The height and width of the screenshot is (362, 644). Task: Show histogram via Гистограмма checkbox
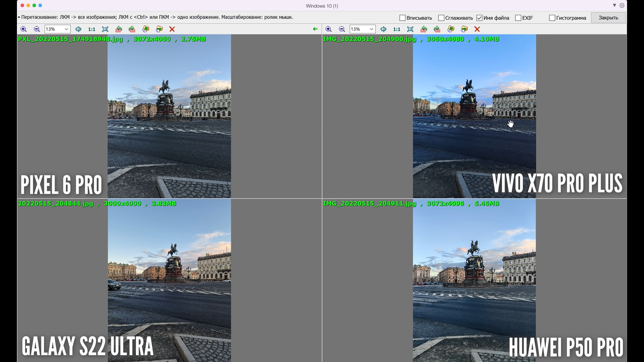click(x=552, y=18)
